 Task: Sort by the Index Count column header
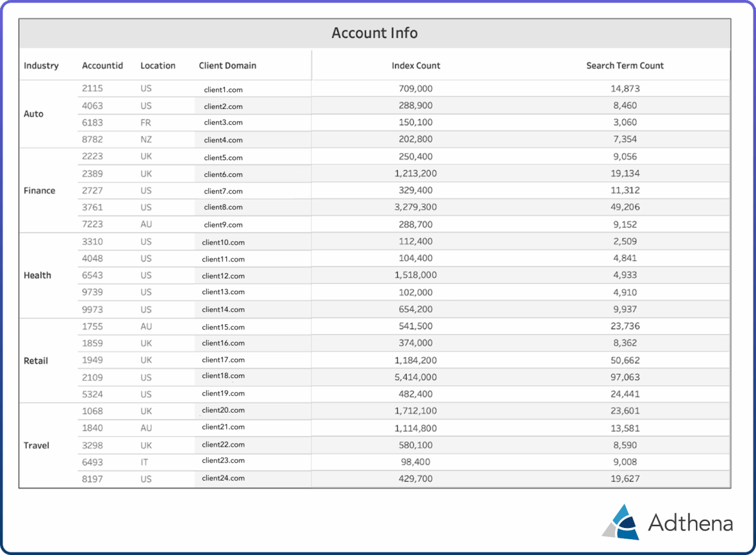point(416,66)
